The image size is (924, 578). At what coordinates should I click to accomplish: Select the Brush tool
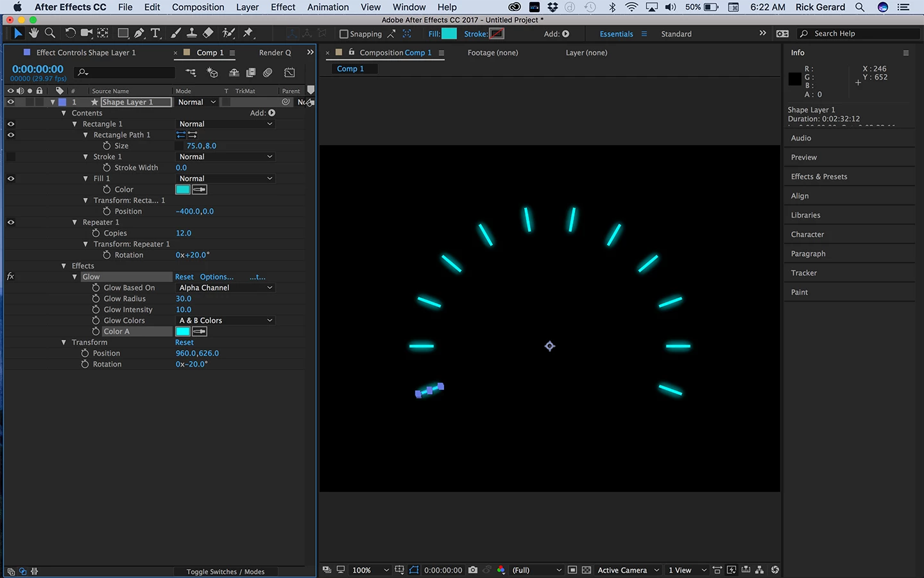point(175,33)
